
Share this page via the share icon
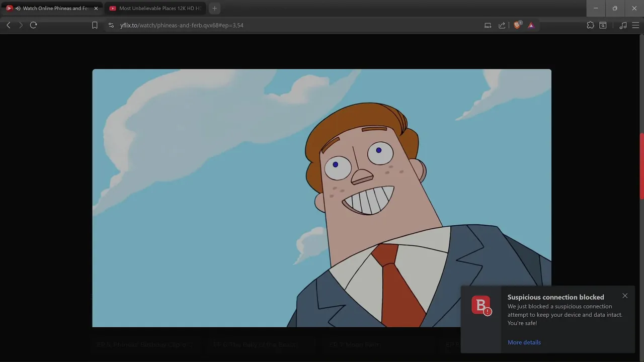[x=502, y=25]
